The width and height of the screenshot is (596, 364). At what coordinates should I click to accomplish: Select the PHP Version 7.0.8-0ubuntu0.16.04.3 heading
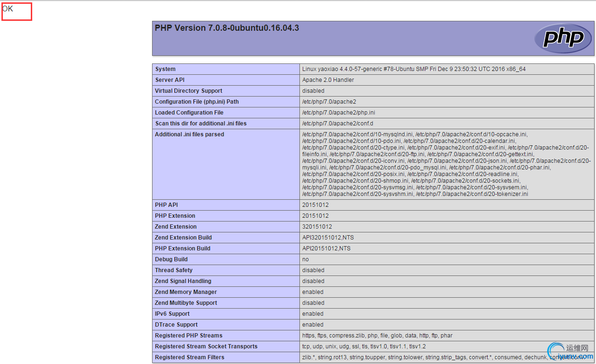pyautogui.click(x=227, y=28)
